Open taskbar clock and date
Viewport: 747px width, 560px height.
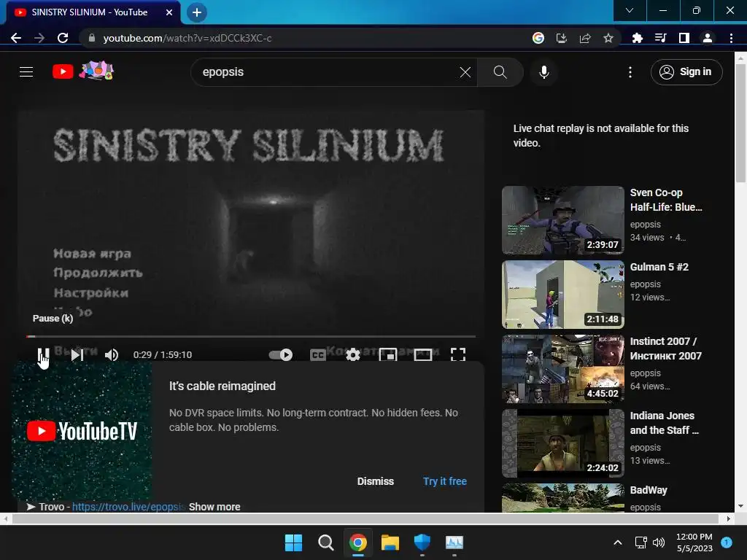pos(694,542)
